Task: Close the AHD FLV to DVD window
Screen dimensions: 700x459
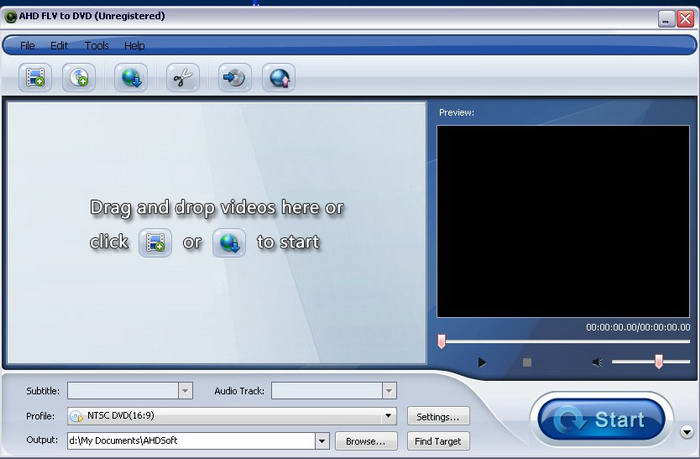Action: coord(685,19)
